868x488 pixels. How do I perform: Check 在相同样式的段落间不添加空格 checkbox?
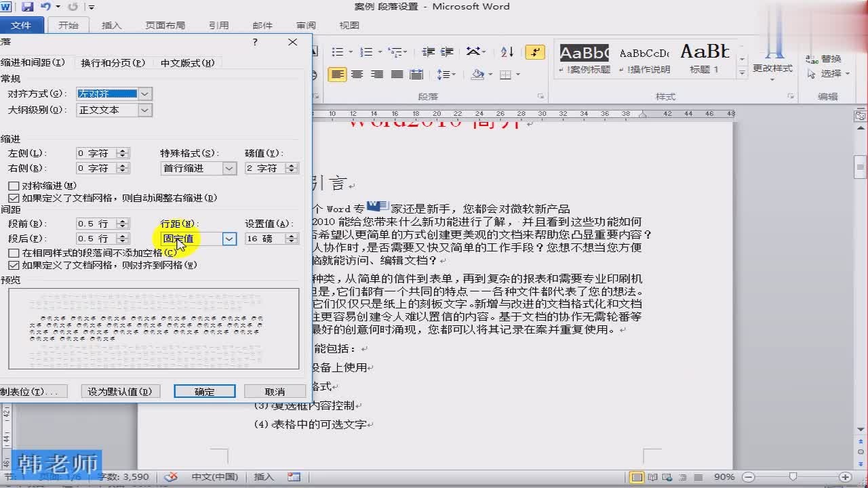14,253
